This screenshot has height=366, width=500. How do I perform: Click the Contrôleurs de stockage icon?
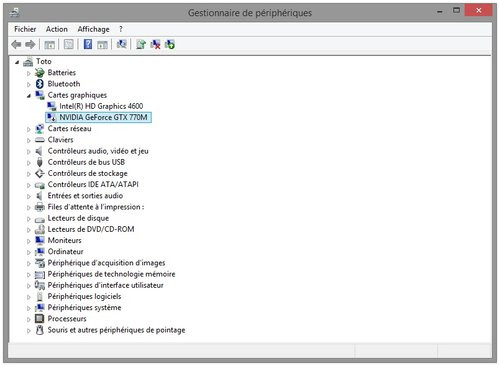click(40, 173)
